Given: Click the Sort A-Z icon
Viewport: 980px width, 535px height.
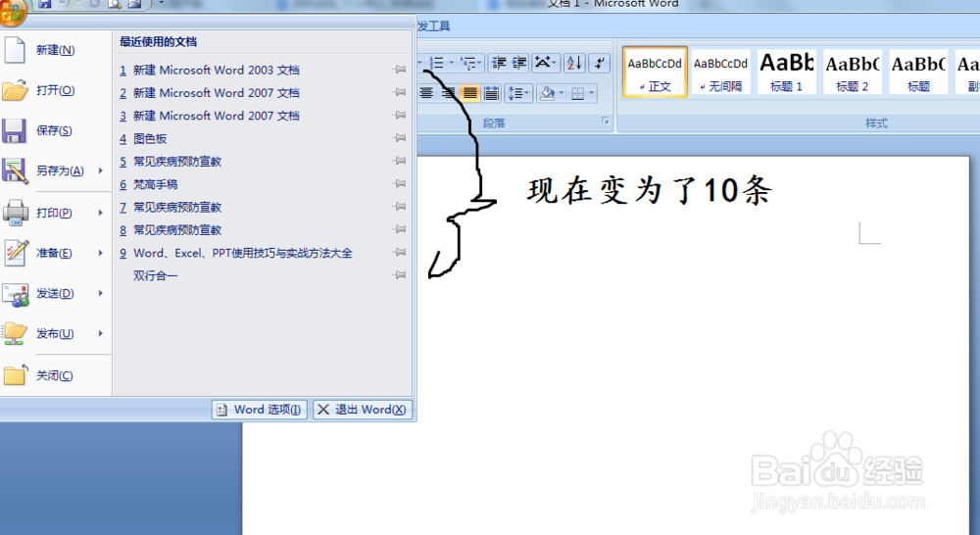Looking at the screenshot, I should [x=574, y=63].
